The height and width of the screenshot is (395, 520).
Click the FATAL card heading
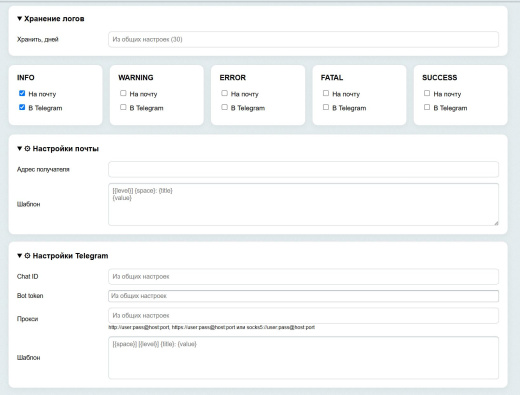click(x=332, y=78)
